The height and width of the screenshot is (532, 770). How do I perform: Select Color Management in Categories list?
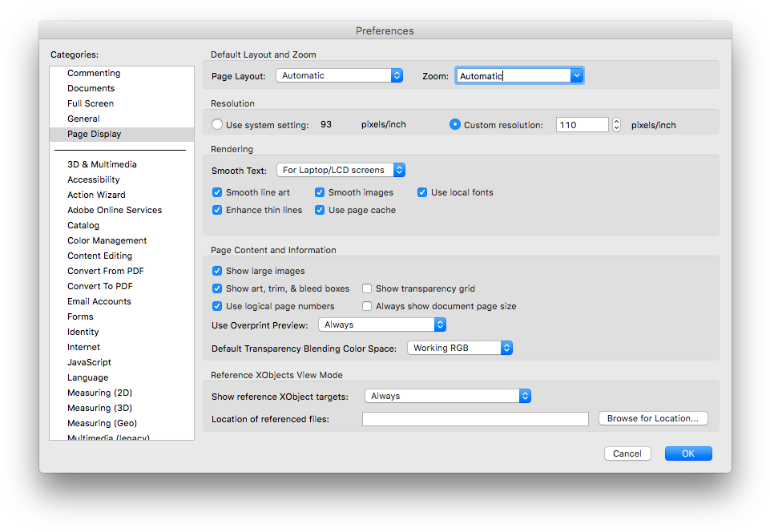(107, 240)
